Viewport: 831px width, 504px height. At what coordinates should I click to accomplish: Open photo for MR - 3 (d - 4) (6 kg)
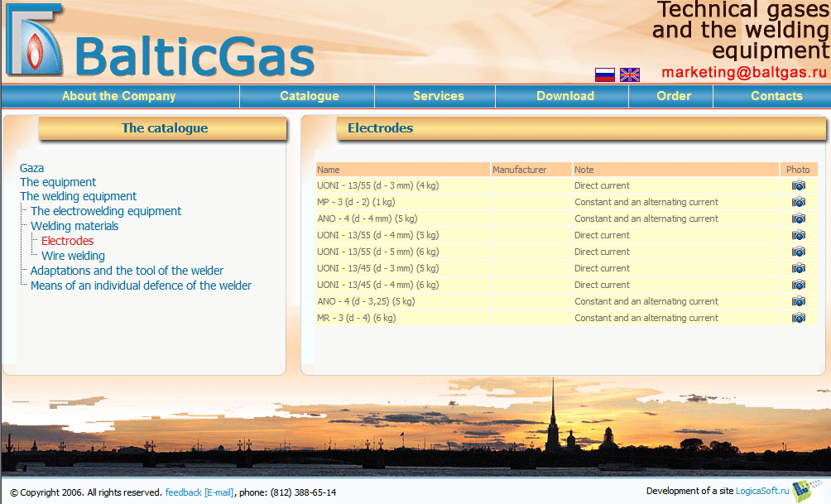(798, 318)
